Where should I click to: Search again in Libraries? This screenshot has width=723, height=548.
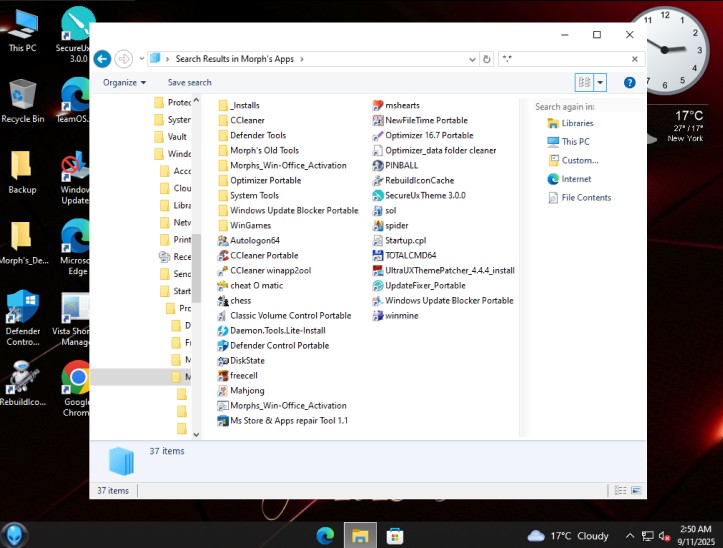point(570,123)
